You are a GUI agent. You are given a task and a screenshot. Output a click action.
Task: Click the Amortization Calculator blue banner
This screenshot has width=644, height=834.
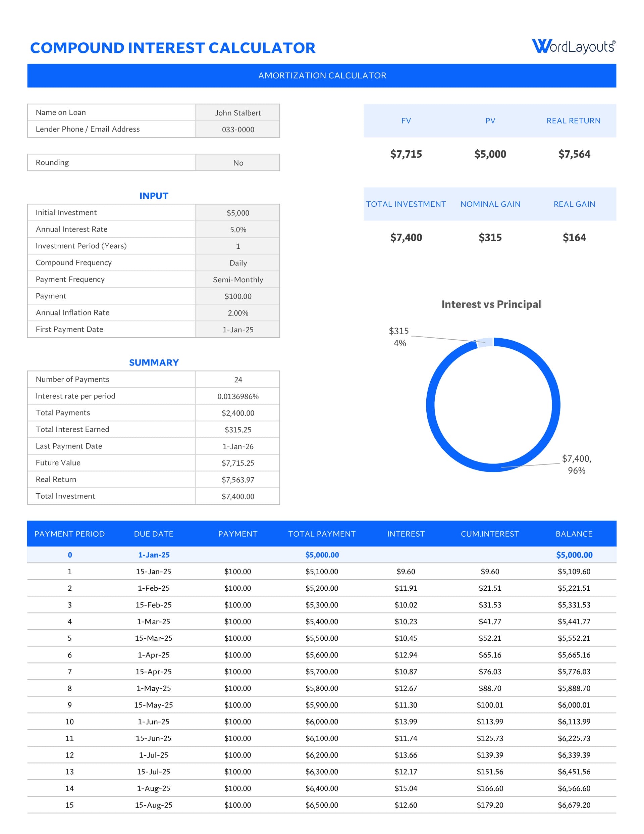pos(321,76)
